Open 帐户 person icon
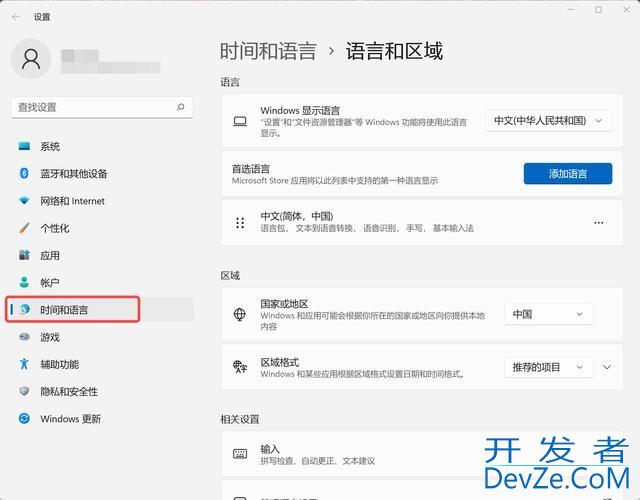The width and height of the screenshot is (640, 500). pos(24,282)
